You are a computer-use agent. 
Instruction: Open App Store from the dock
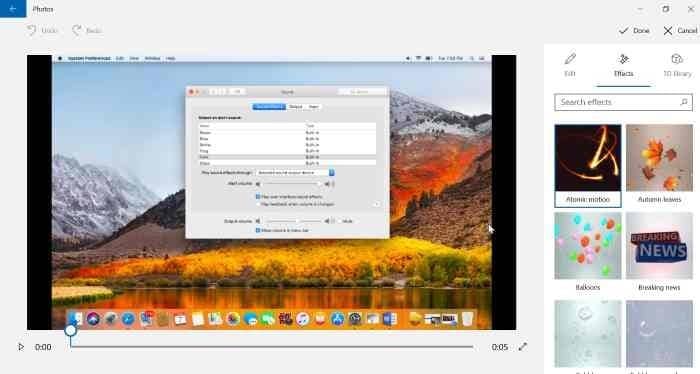[337, 319]
